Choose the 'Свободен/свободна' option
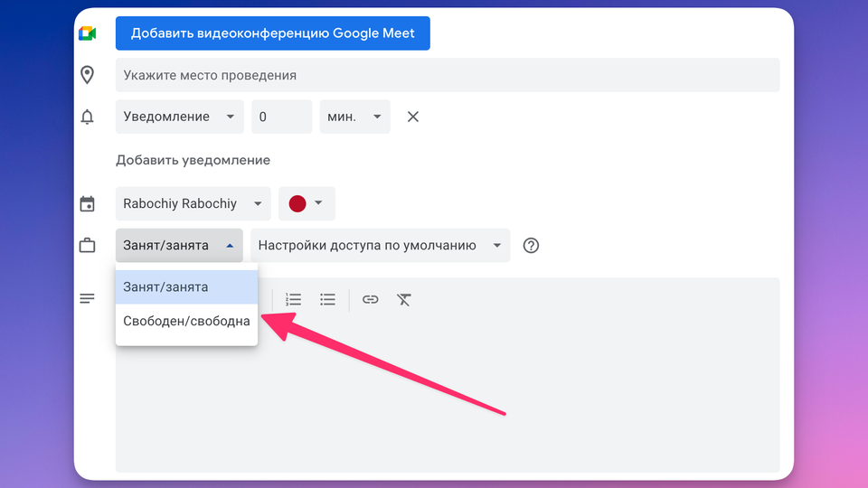The height and width of the screenshot is (488, 868). (186, 321)
